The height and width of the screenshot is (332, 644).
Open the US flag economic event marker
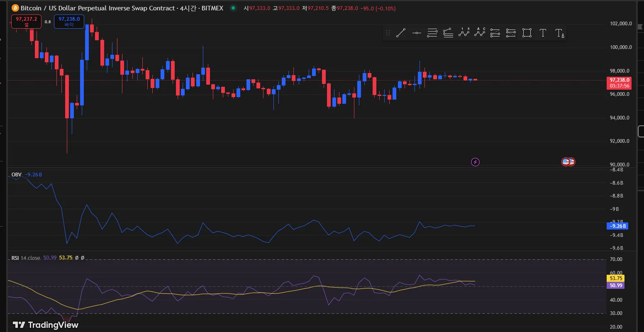point(566,162)
